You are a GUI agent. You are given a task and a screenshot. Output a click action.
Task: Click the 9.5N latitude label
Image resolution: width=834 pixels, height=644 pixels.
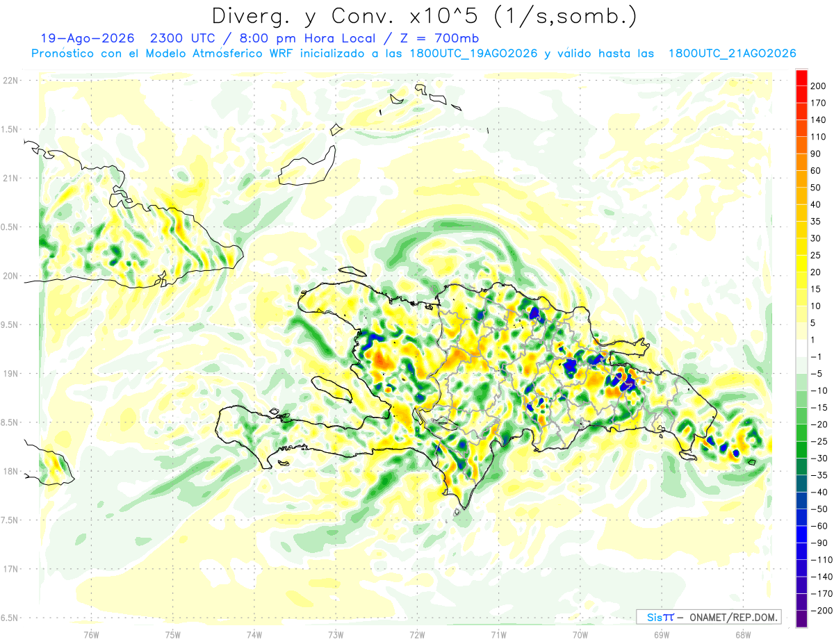click(x=9, y=324)
